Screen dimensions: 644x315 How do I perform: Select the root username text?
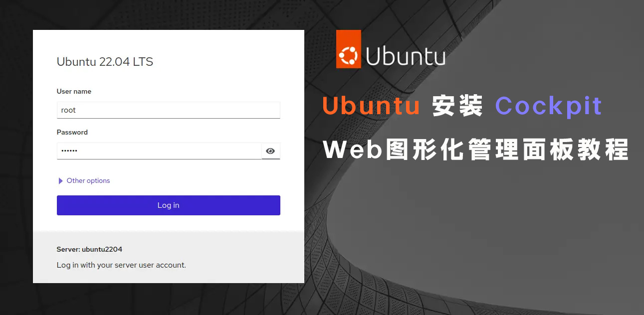[68, 110]
